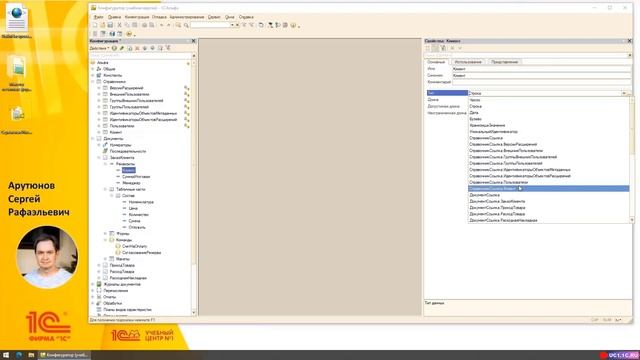
Task: Click the Undo arrow toolbar icon
Action: tap(161, 25)
